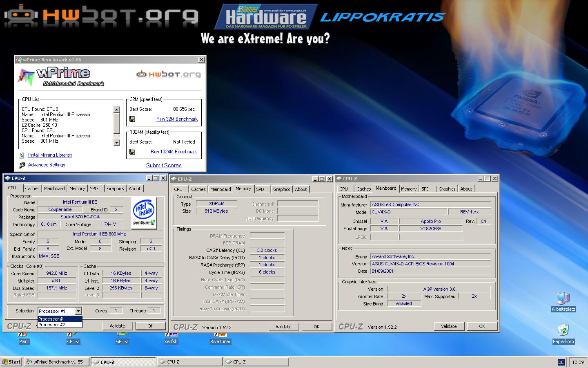Click Run 32M Benchmark link
588x368 pixels.
pyautogui.click(x=177, y=119)
